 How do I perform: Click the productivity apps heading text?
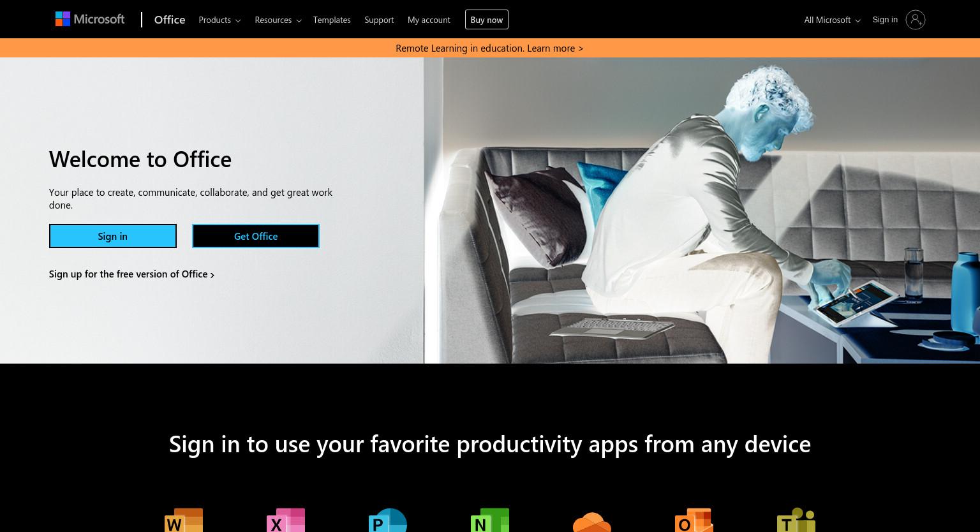[x=490, y=444]
